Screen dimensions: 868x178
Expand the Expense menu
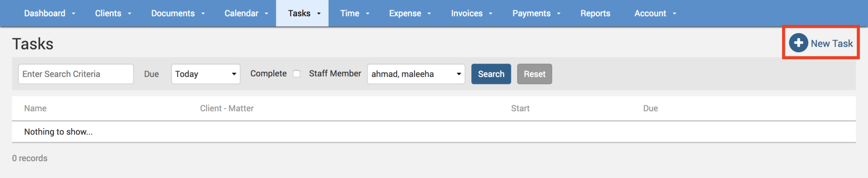409,14
